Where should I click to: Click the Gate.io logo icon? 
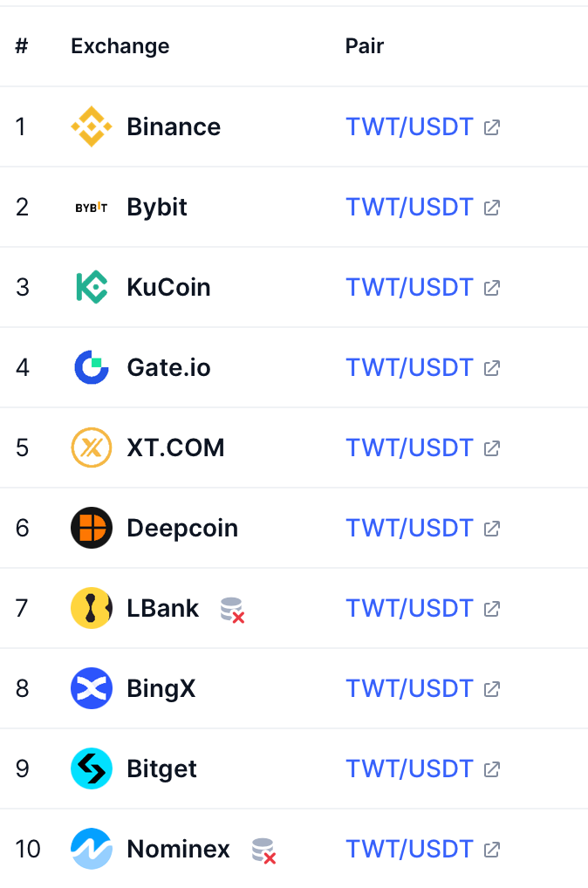tap(92, 367)
